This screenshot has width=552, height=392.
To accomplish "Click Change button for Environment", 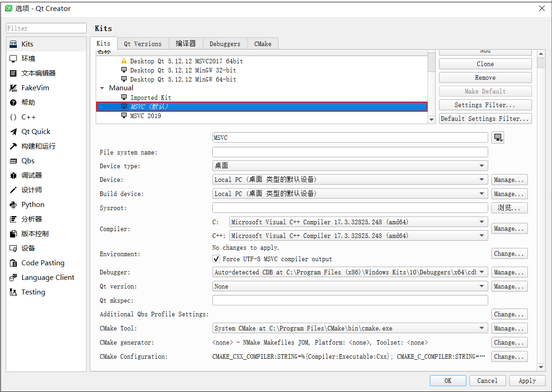I will coord(510,253).
